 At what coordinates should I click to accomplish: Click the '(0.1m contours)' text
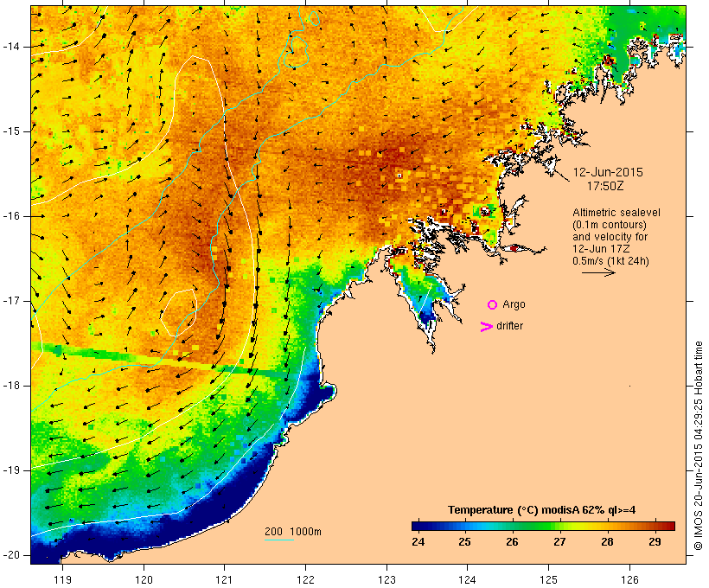pyautogui.click(x=609, y=225)
